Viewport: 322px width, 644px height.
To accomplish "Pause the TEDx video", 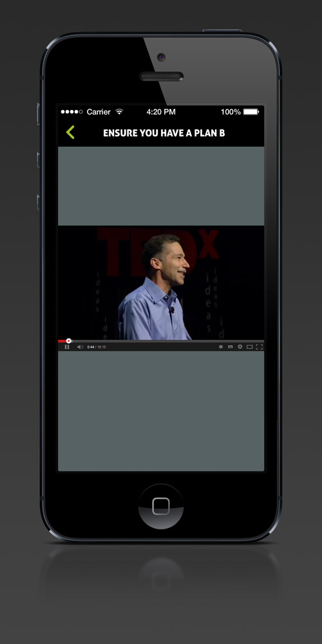I will pos(67,347).
